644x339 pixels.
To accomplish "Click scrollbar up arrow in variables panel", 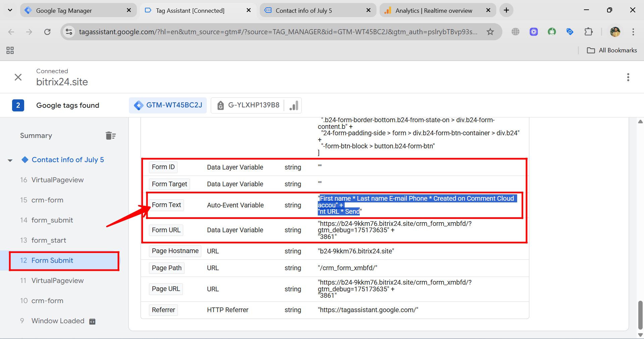I will (x=640, y=122).
